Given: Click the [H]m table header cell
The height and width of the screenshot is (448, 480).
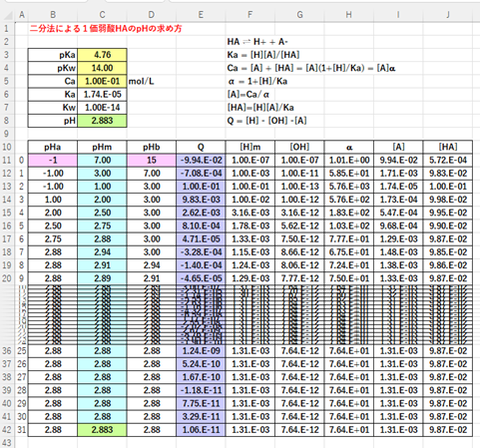Looking at the screenshot, I should (x=250, y=147).
